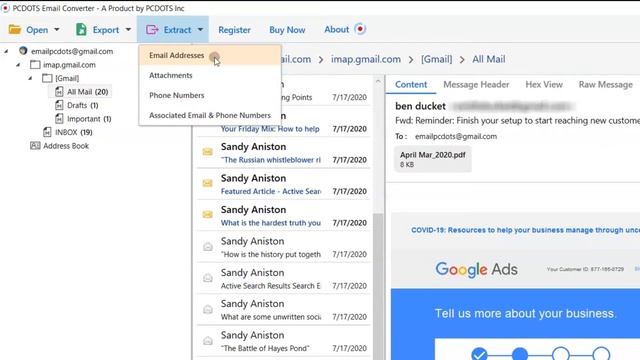Click envelope icon of Russian whistleblower email
Viewport: 640px width, 360px height.
(x=207, y=152)
